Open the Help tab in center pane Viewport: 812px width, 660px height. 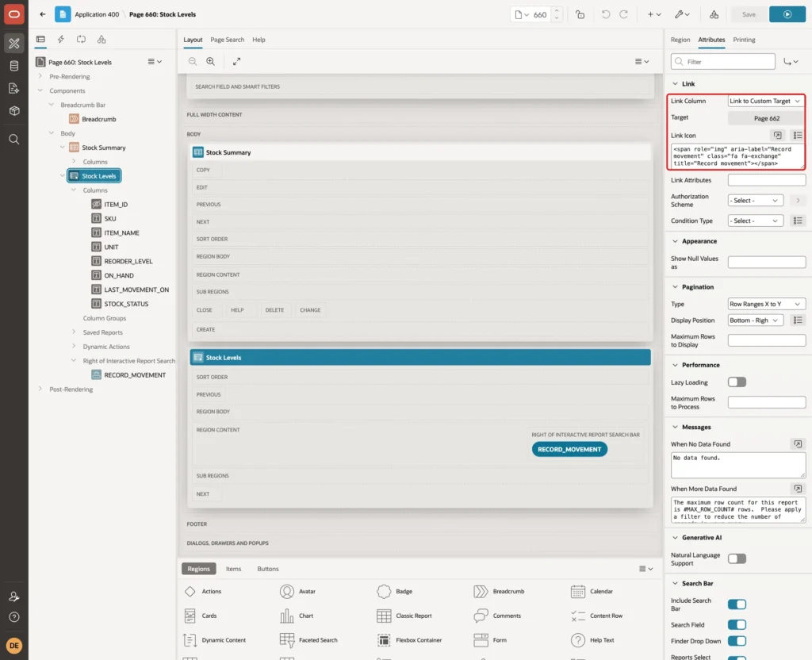point(259,40)
